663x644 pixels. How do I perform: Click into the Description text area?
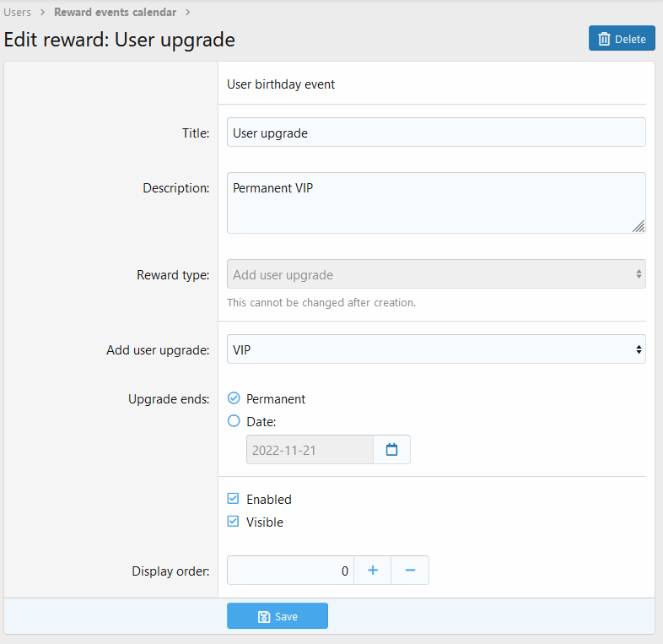point(436,203)
